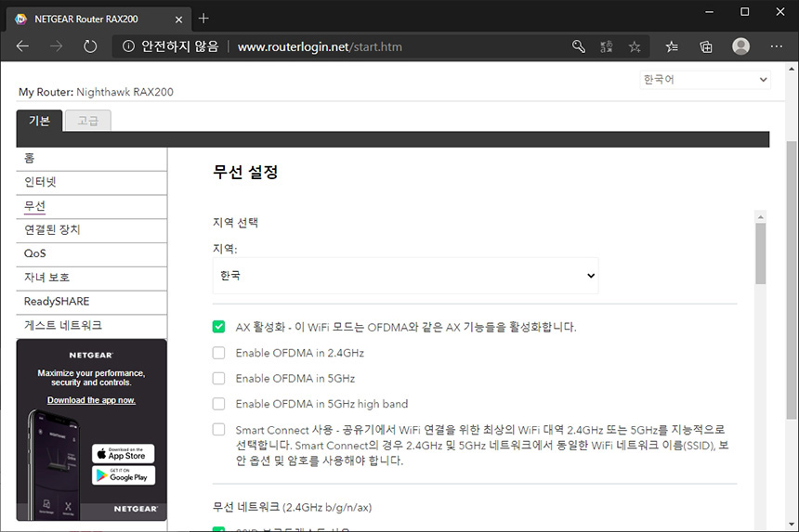Click scroll-up arrow of settings panel

pos(761,217)
